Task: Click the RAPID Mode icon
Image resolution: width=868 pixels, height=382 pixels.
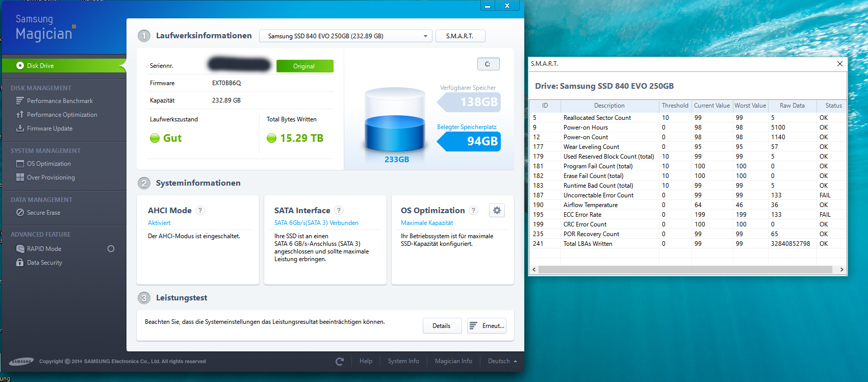Action: tap(20, 249)
